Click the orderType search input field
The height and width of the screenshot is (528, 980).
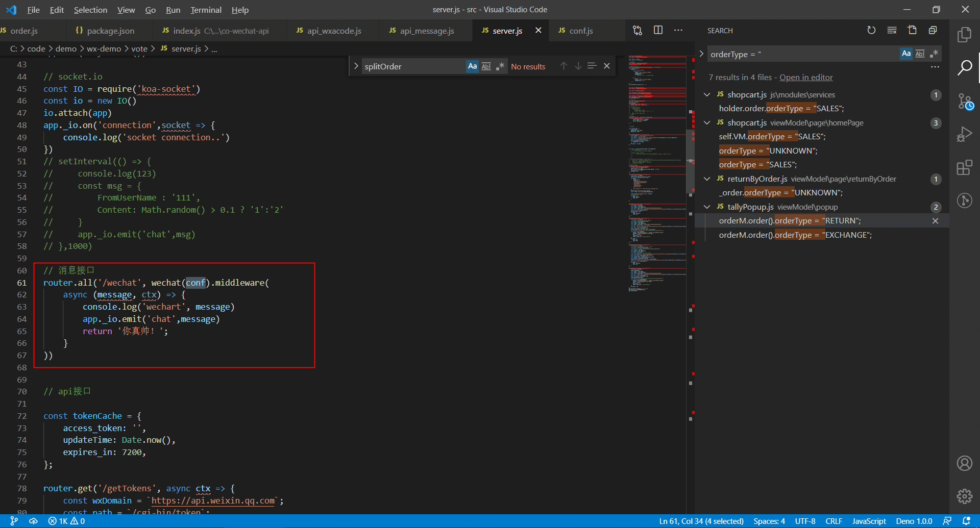(803, 54)
